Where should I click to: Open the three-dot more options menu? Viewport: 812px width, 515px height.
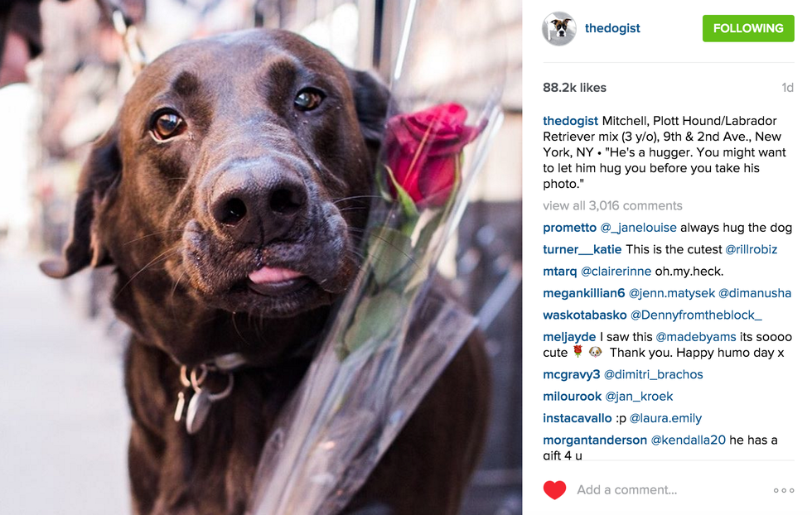point(784,490)
